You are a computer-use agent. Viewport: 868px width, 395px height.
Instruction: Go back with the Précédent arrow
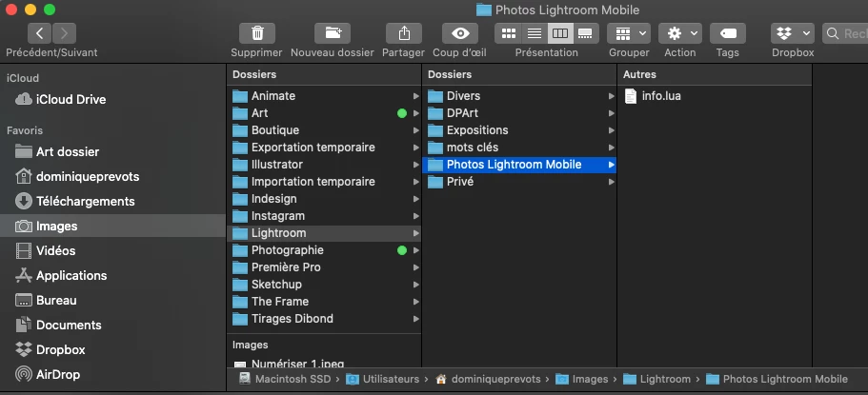click(40, 33)
